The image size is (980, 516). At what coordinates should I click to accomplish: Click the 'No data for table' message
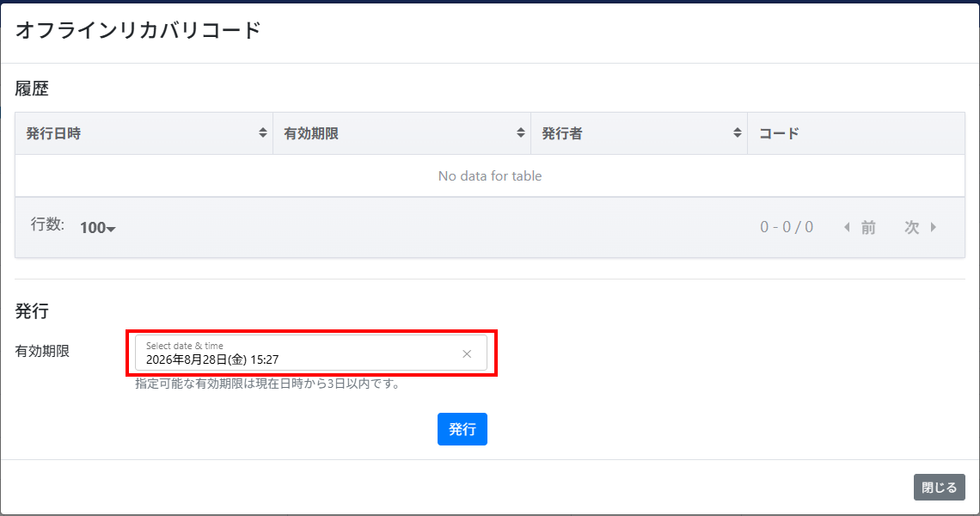490,175
